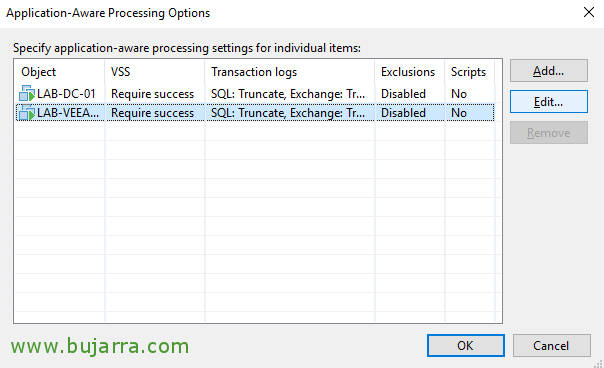Viewport: 604px width, 368px height.
Task: Select the LAB-DC-01 VM icon
Action: coord(27,94)
